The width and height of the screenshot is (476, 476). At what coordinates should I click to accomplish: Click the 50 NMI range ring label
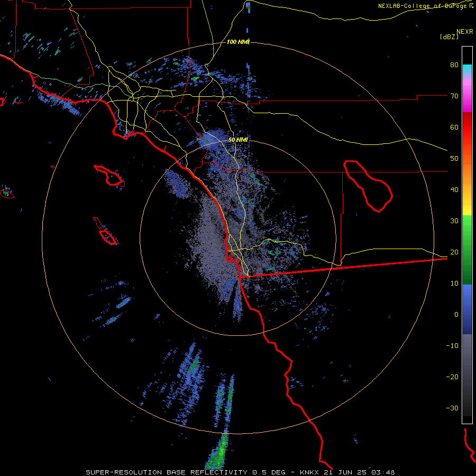[238, 140]
